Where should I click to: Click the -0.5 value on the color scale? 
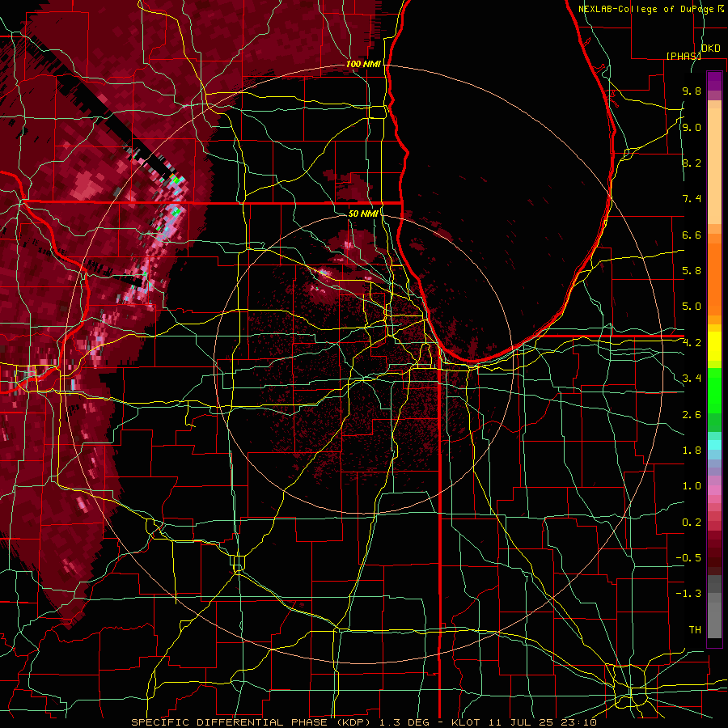pyautogui.click(x=688, y=558)
